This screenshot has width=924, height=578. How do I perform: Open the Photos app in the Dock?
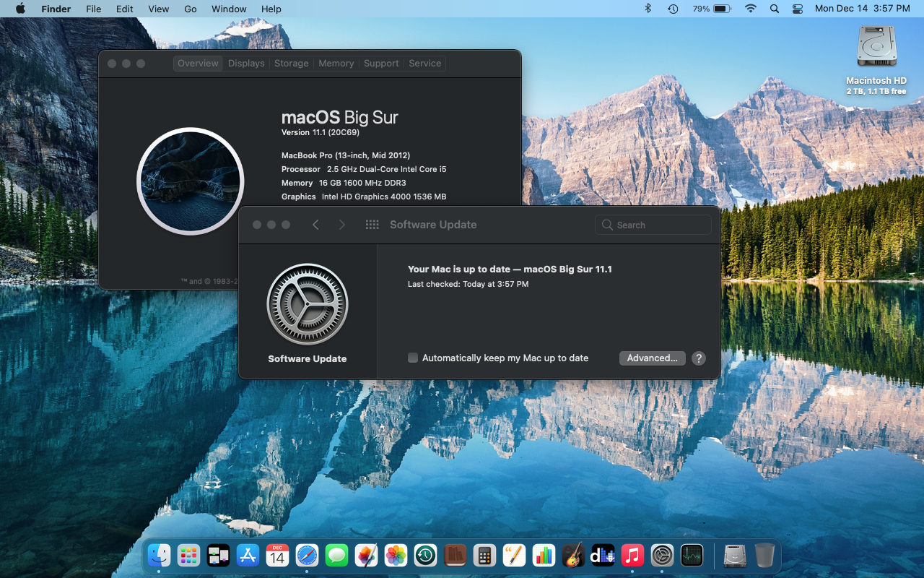coord(396,555)
